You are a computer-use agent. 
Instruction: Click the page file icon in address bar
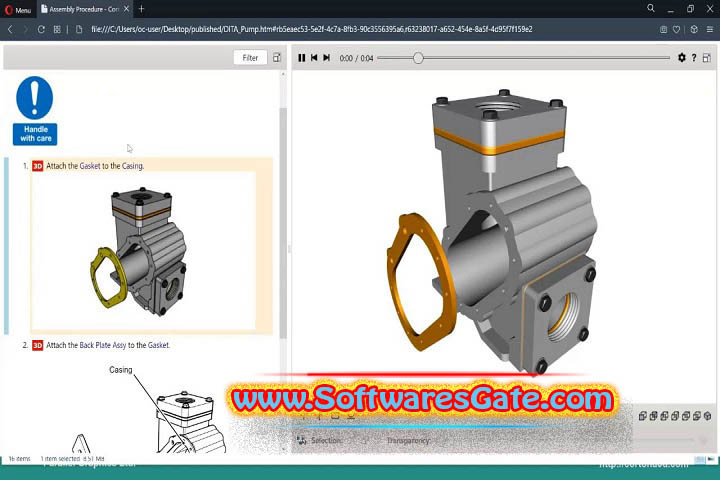pyautogui.click(x=79, y=29)
